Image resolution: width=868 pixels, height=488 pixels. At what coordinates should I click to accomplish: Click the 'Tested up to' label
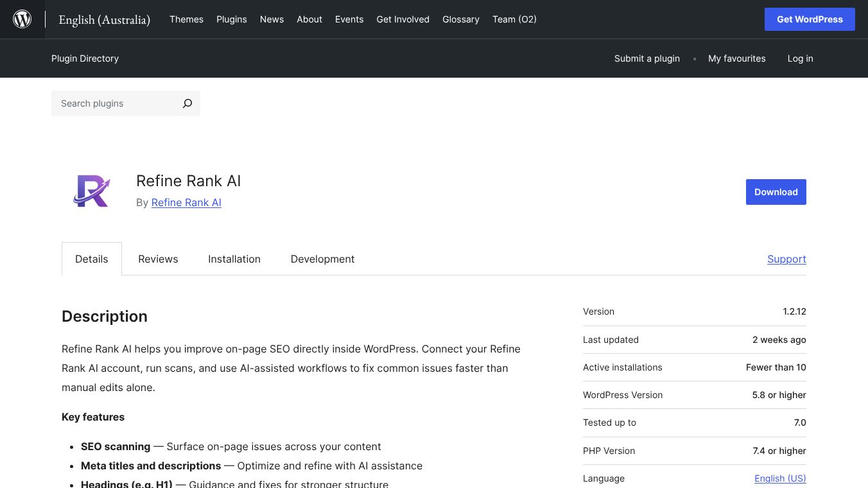(x=609, y=423)
